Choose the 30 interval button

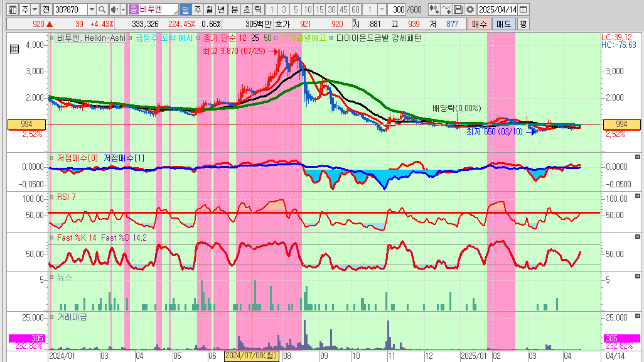pos(331,9)
